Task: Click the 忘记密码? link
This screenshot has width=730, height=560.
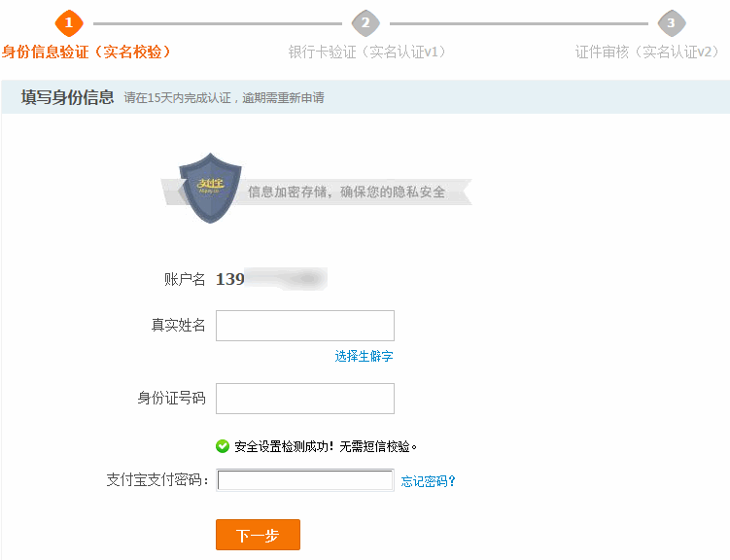Action: [x=429, y=481]
